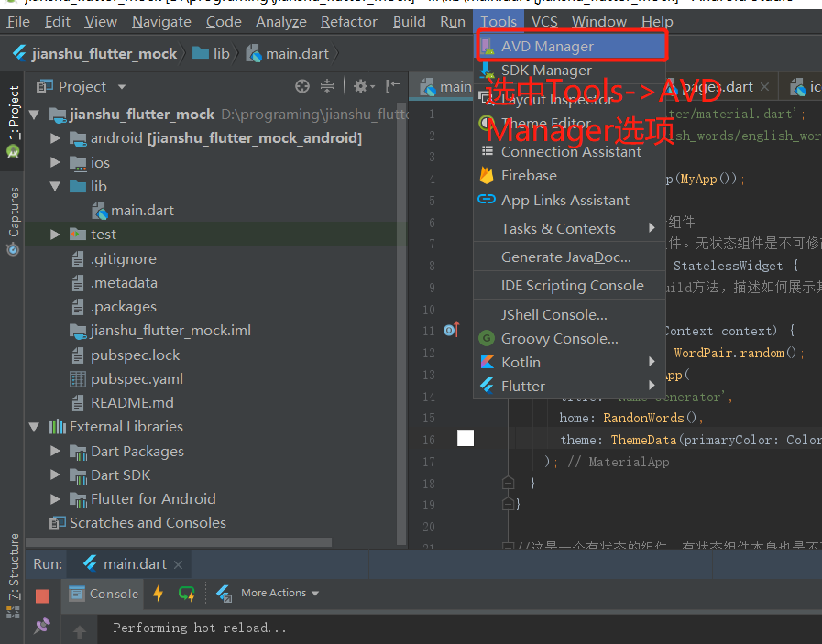The height and width of the screenshot is (644, 822).
Task: Expand Dart SDK node
Action: [x=54, y=475]
